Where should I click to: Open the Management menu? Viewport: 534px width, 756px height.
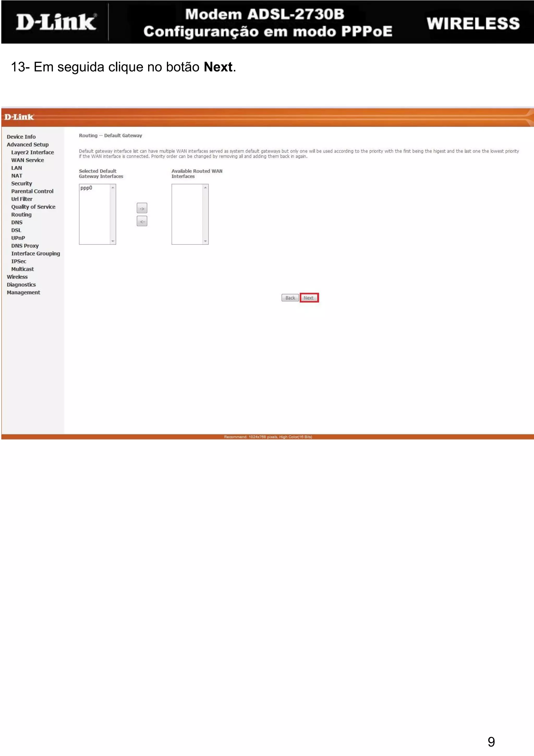click(23, 292)
